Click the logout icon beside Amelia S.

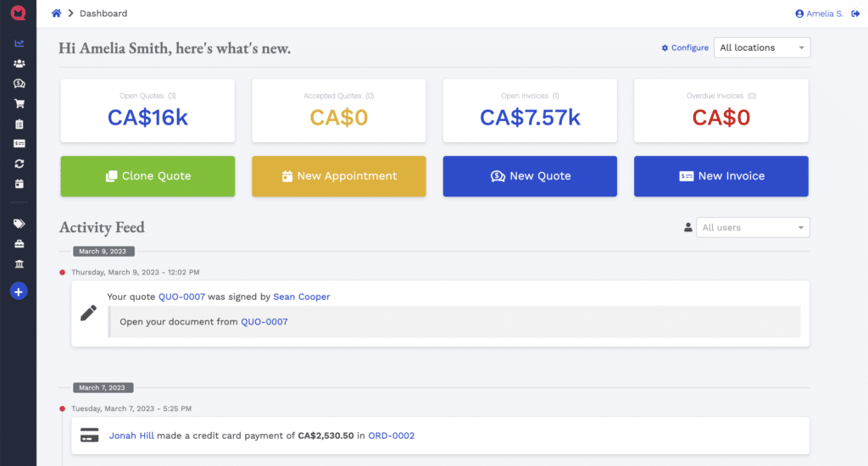(855, 14)
